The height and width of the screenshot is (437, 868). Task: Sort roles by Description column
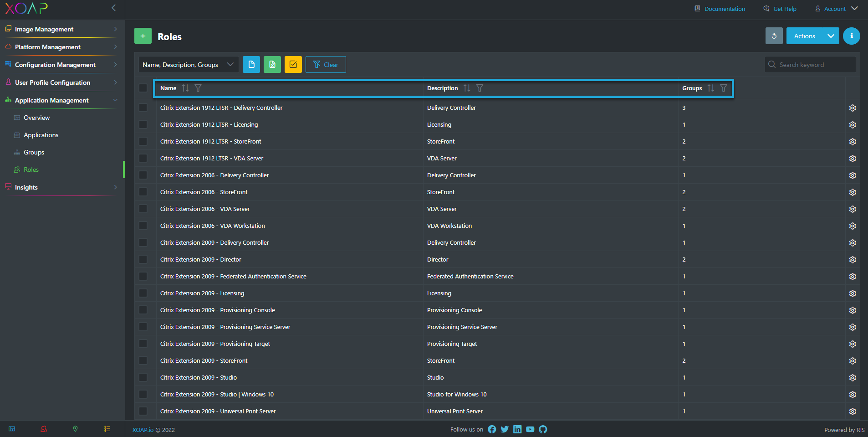click(x=467, y=88)
